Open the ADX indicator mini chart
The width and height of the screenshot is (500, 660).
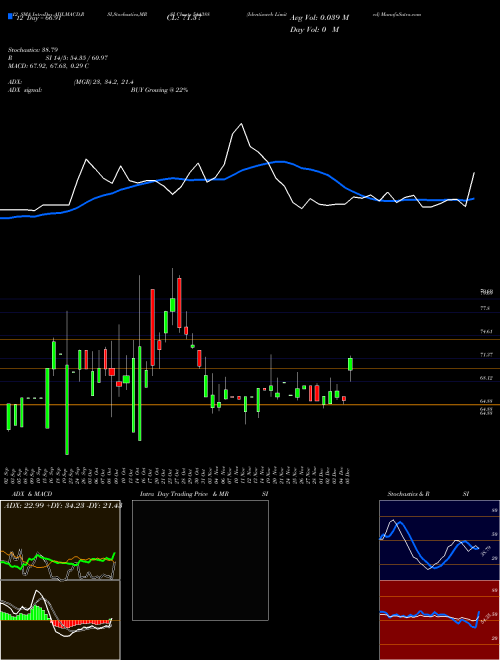tap(60, 540)
